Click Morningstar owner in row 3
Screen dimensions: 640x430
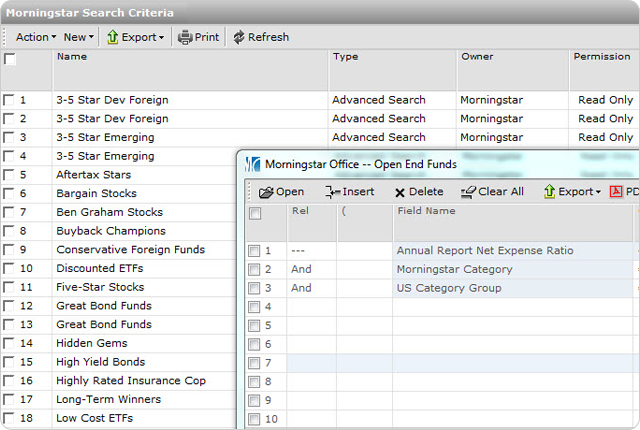(491, 137)
